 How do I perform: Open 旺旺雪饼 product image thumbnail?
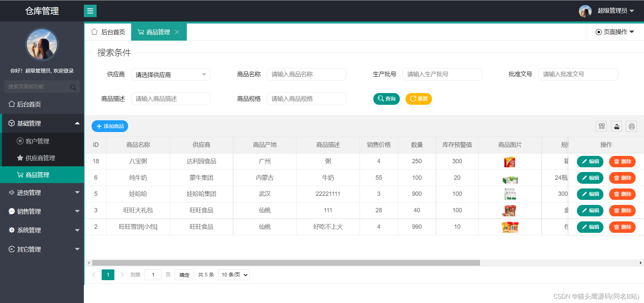(x=510, y=227)
